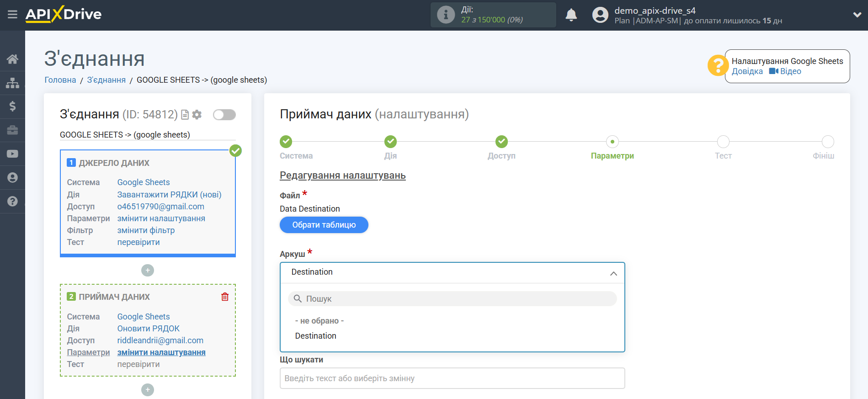The width and height of the screenshot is (868, 399).
Task: Open the briefcase sidebar icon
Action: click(12, 130)
